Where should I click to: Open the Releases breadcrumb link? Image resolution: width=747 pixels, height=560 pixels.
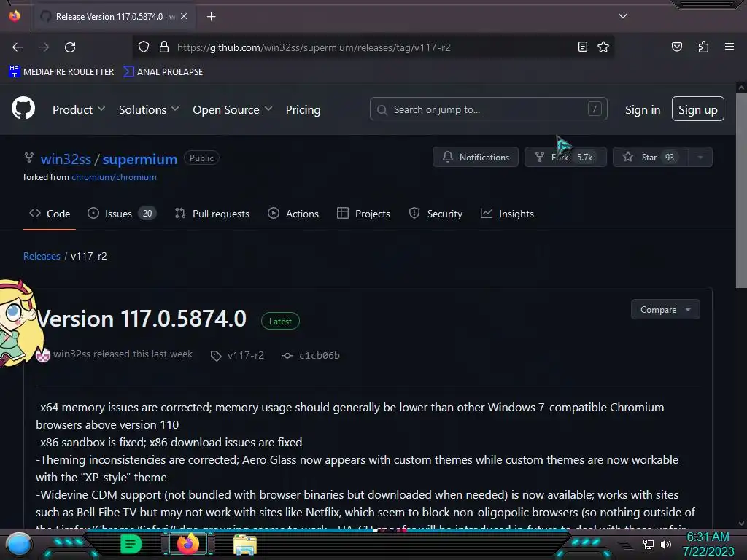[x=42, y=256]
